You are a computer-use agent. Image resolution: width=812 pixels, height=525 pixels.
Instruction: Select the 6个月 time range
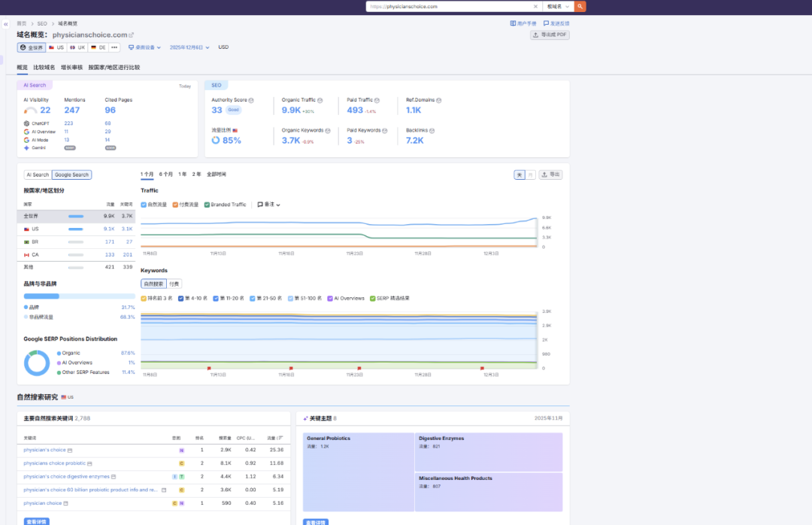click(165, 174)
